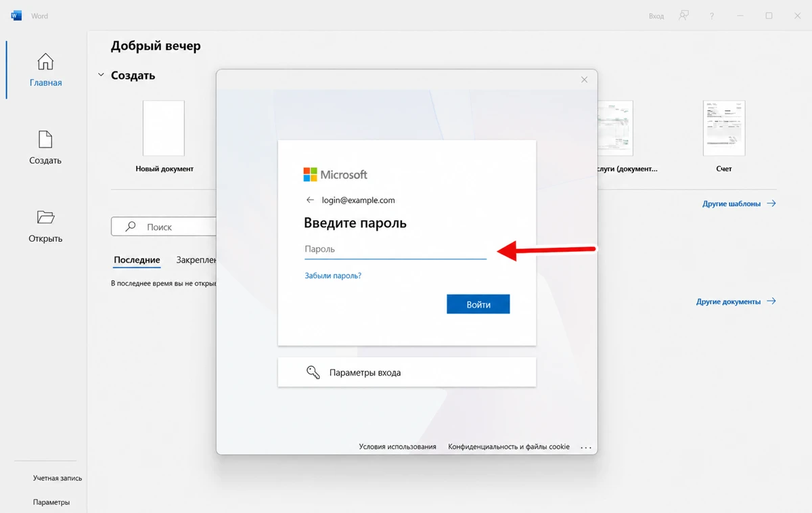Screen dimensions: 812x513
Task: Open Параметры входа sign-in options
Action: (407, 372)
